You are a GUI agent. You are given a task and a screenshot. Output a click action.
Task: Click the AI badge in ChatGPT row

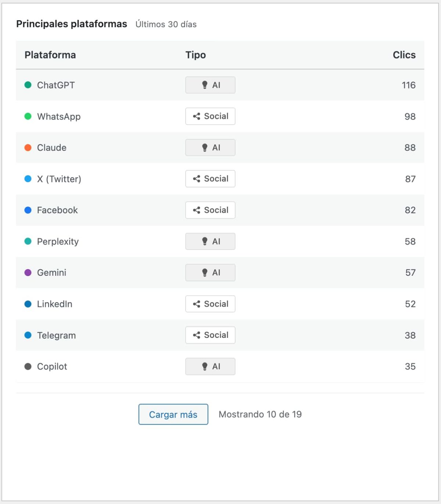(210, 85)
